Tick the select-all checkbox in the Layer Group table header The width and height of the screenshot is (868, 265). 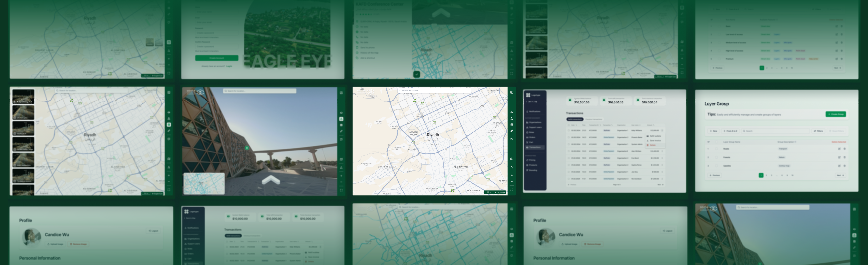click(717, 142)
